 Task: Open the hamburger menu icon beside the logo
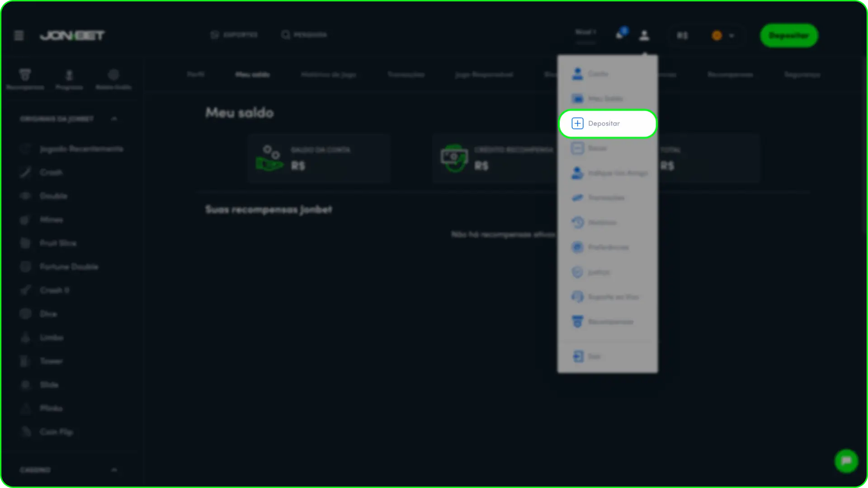[x=19, y=35]
